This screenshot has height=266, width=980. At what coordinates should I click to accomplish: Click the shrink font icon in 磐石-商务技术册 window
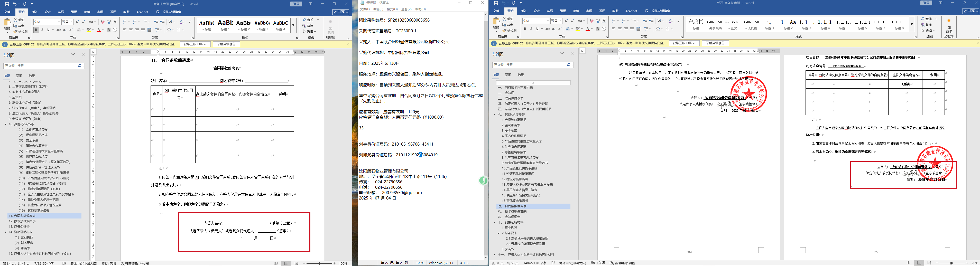pos(572,21)
